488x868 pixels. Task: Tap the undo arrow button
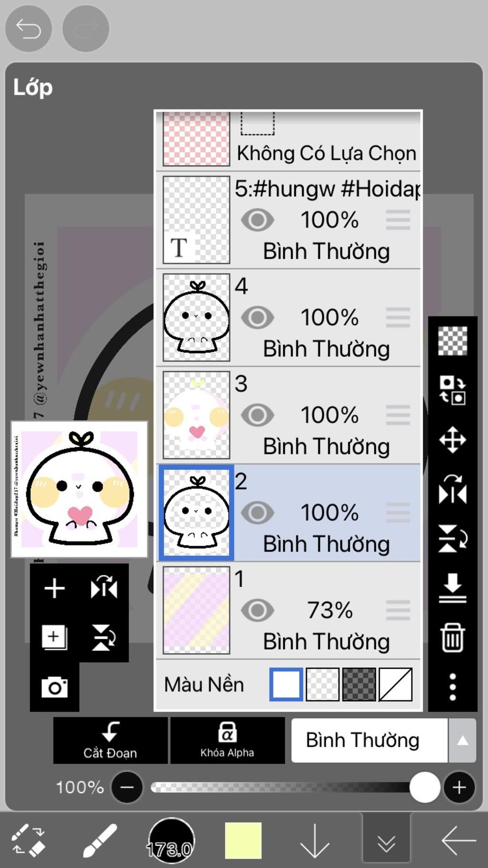(x=28, y=29)
